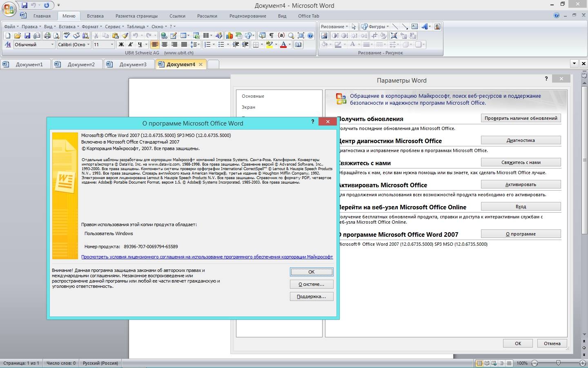Click OK in the About Word dialog
588x368 pixels.
pyautogui.click(x=312, y=272)
